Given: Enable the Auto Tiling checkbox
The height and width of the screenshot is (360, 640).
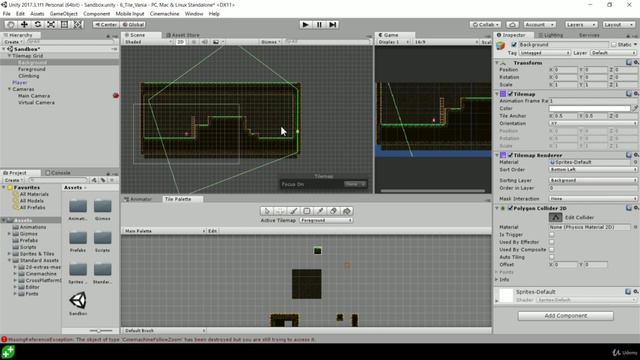Looking at the screenshot, I should point(551,257).
